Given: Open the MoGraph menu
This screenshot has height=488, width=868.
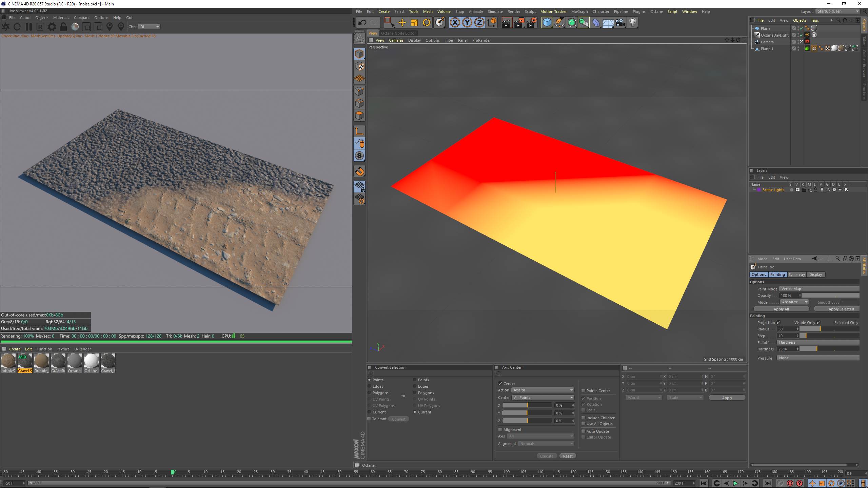Looking at the screenshot, I should click(579, 12).
